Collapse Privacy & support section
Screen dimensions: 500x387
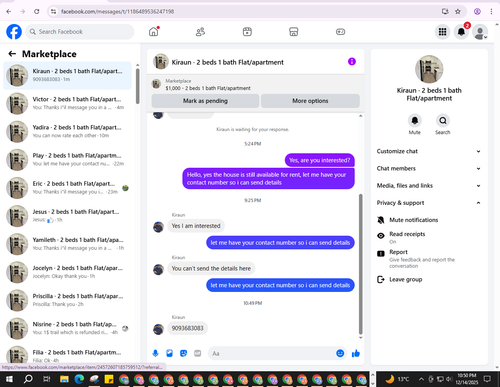point(429,203)
